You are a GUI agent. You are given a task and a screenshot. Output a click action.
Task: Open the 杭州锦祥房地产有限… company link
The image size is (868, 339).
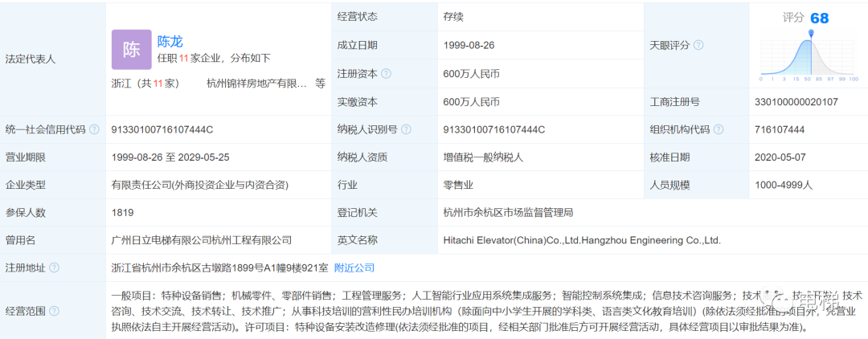[256, 84]
